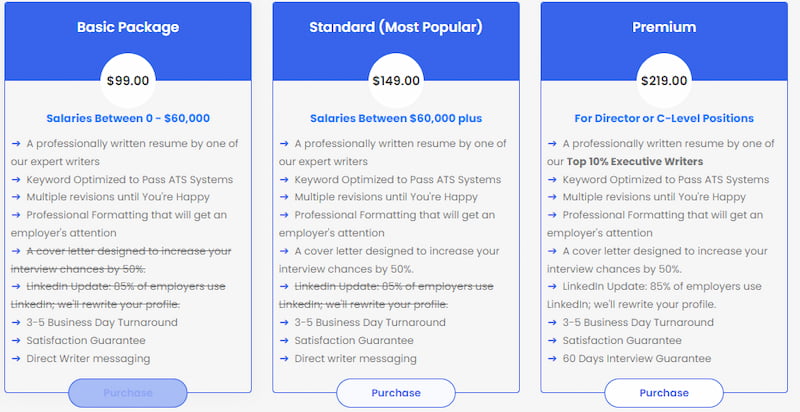
Task: Click arrow icon beside Premium 'LinkedIn Update' item
Action: (x=552, y=287)
